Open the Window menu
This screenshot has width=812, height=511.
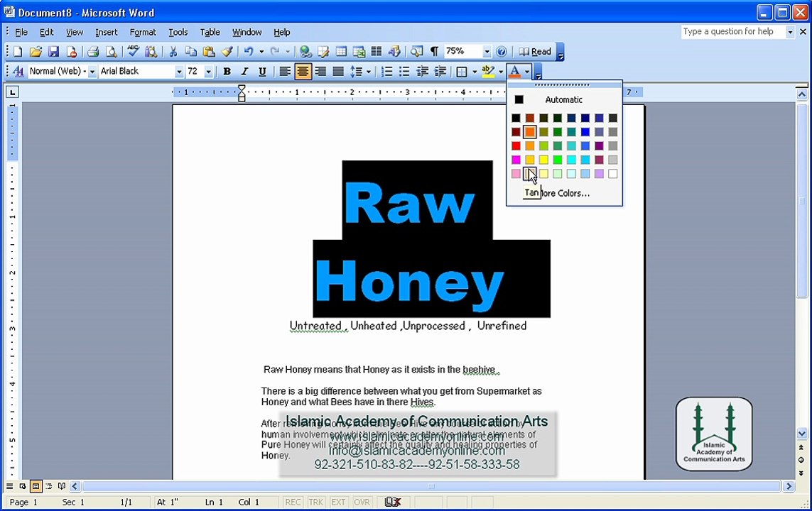tap(247, 32)
